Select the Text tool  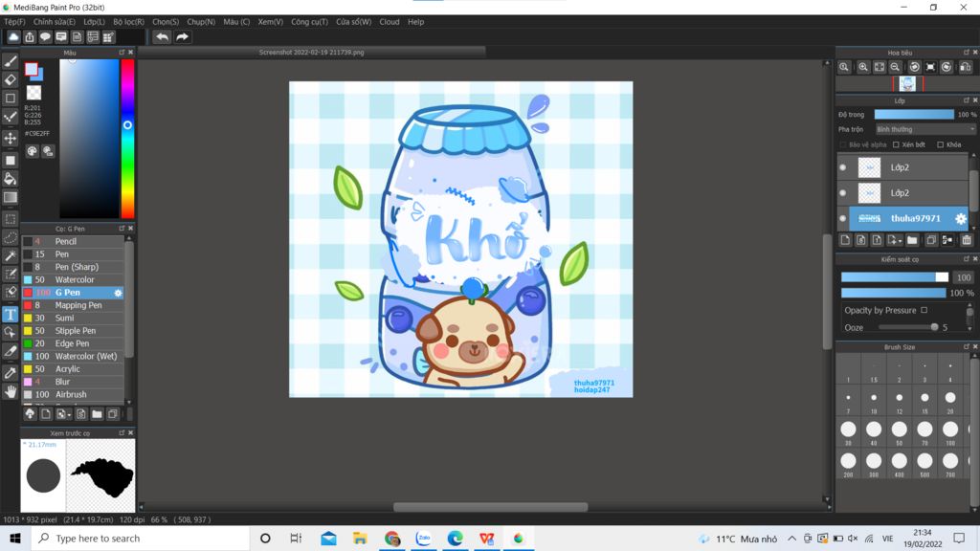point(10,314)
